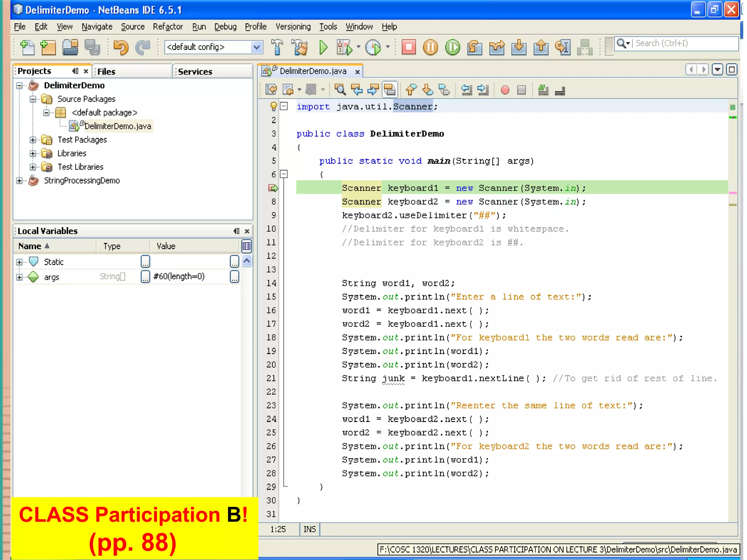The height and width of the screenshot is (560, 747).
Task: Start macro recording with red circle
Action: tap(505, 90)
